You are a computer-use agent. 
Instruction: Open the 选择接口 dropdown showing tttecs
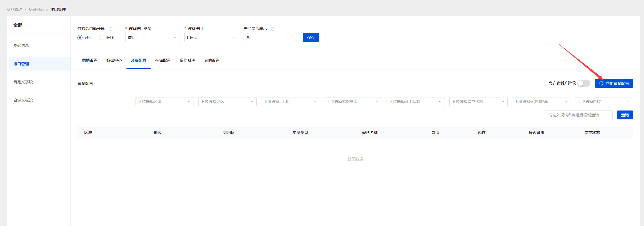coord(212,37)
